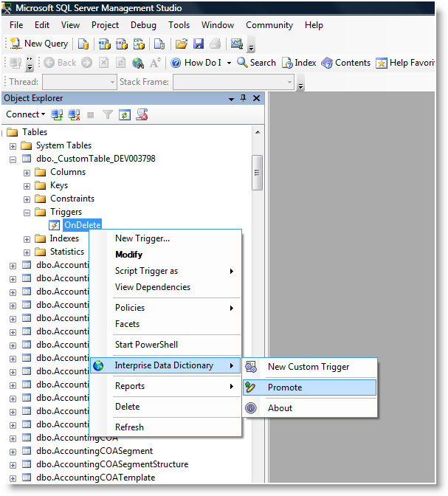This screenshot has height=496, width=448.
Task: Open Object Explorer window position dropdown
Action: pyautogui.click(x=231, y=99)
